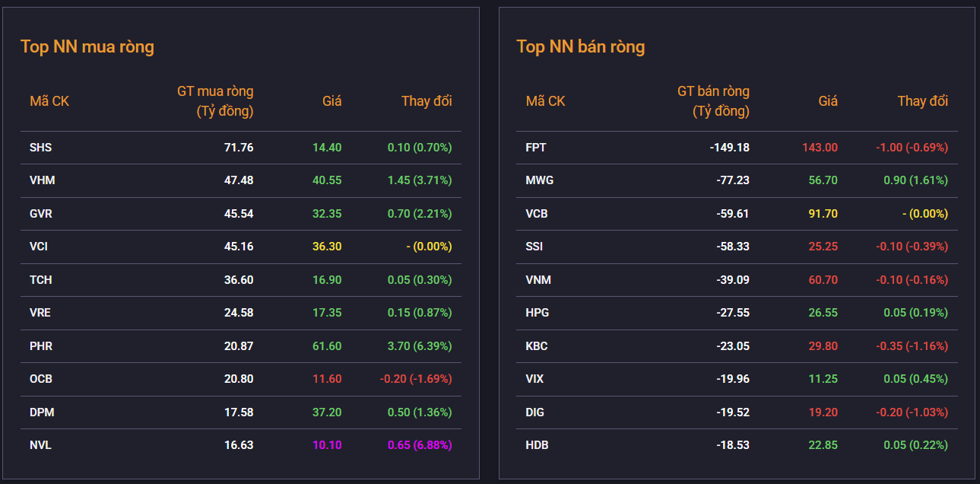The image size is (980, 484).
Task: Click the OCB change -0.20 (-1.69%)
Action: [x=417, y=379]
